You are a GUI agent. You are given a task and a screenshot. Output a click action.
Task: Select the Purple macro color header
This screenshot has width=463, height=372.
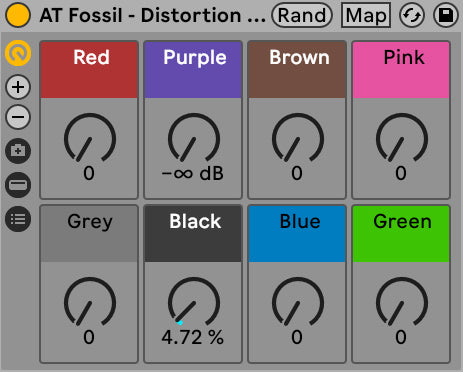click(x=193, y=70)
